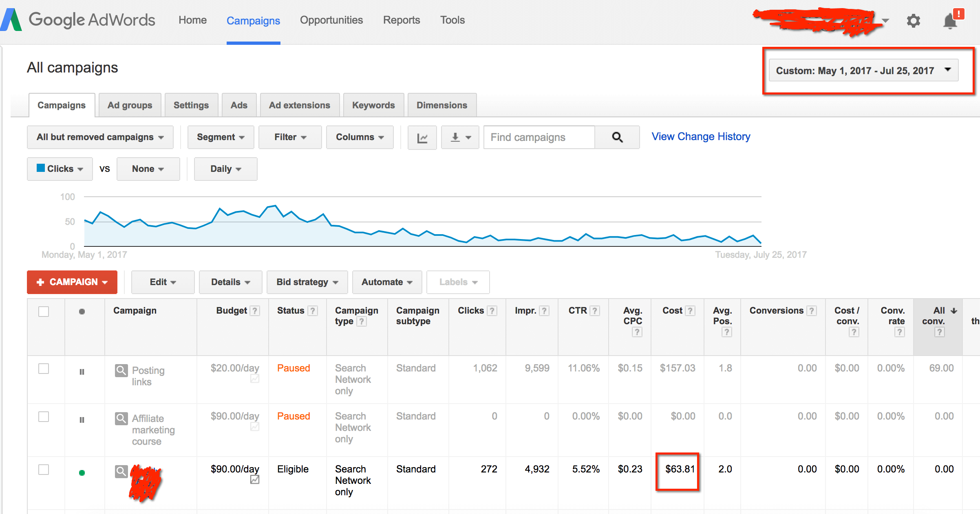Open the custom date range dropdown
980x514 pixels.
[863, 70]
